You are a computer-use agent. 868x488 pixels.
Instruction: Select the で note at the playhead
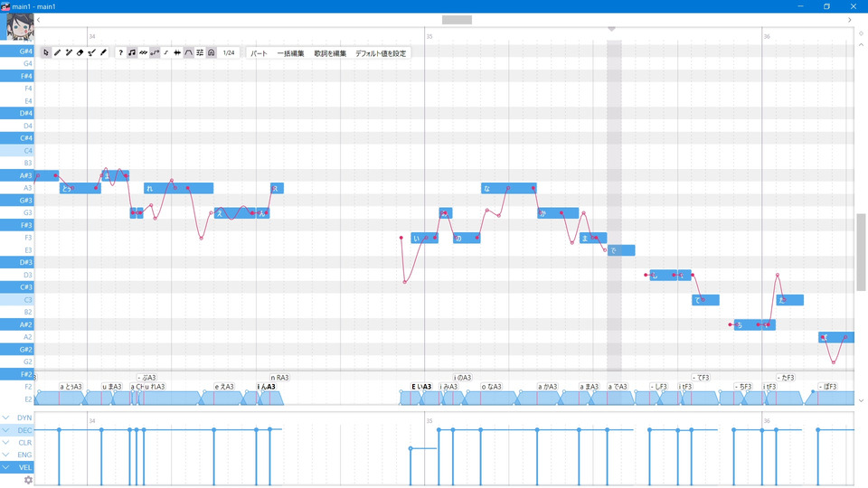(x=621, y=250)
